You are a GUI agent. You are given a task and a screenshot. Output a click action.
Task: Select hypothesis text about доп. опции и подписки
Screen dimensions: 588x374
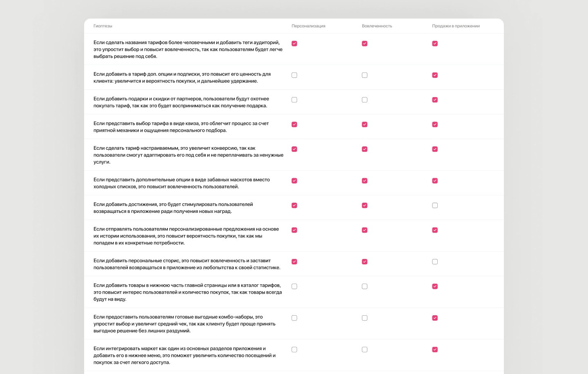182,77
